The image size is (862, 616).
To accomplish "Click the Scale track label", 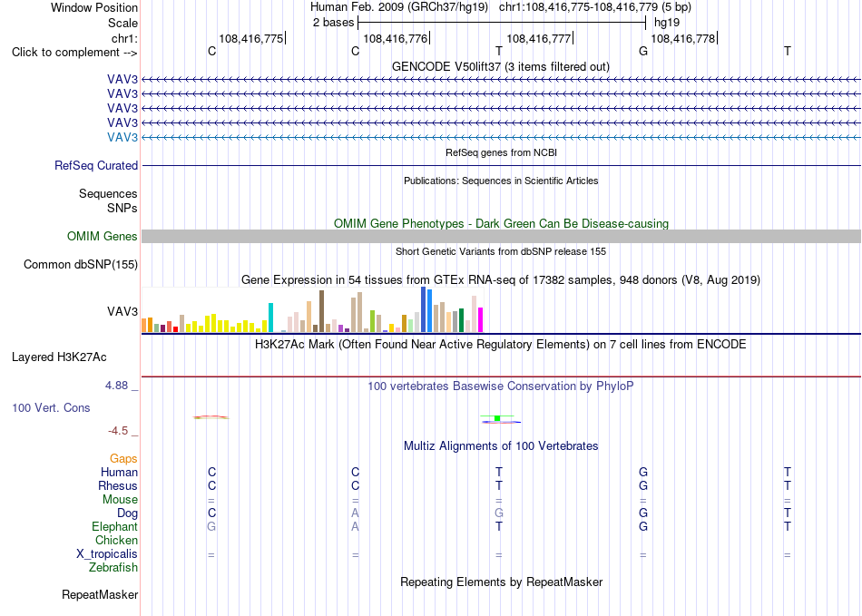I will [122, 23].
